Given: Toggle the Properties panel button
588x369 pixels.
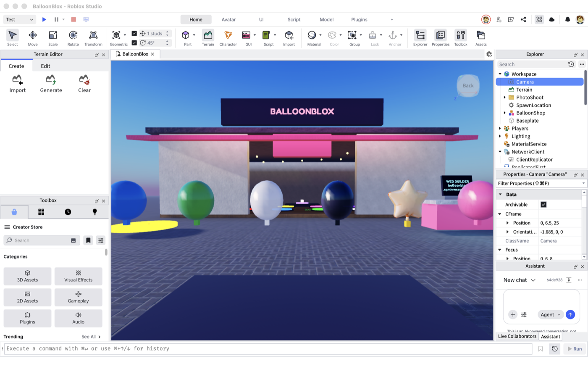Looking at the screenshot, I should [441, 38].
